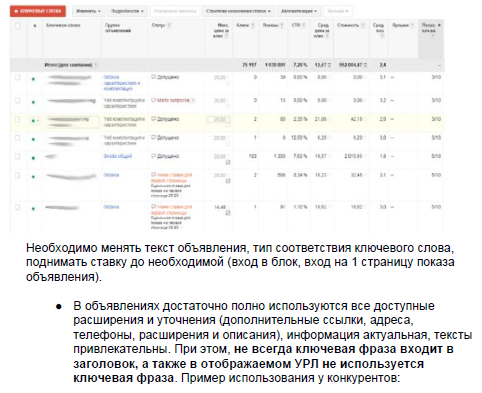Open Стратегия назначения ставок dropdown
Image resolution: width=482 pixels, height=393 pixels.
coord(238,11)
